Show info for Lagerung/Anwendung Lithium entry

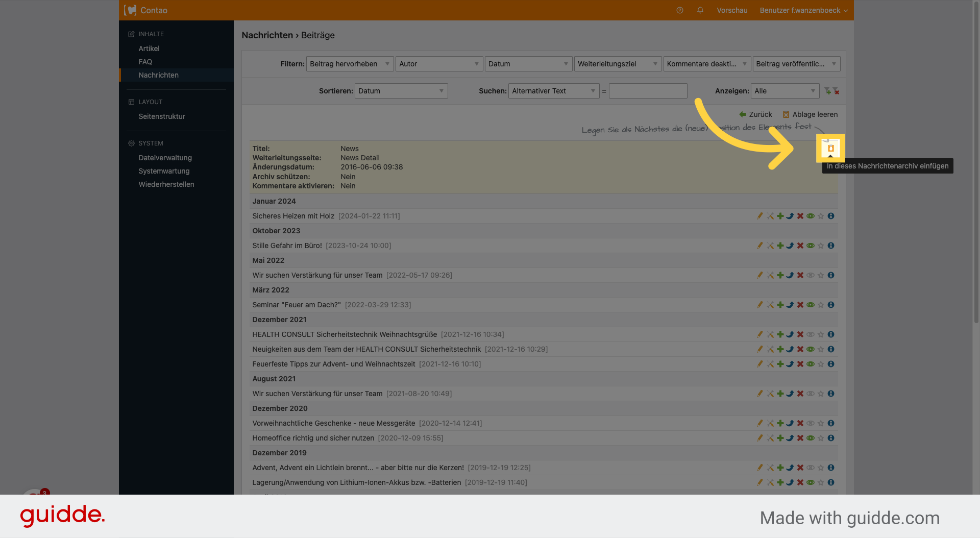tap(831, 482)
